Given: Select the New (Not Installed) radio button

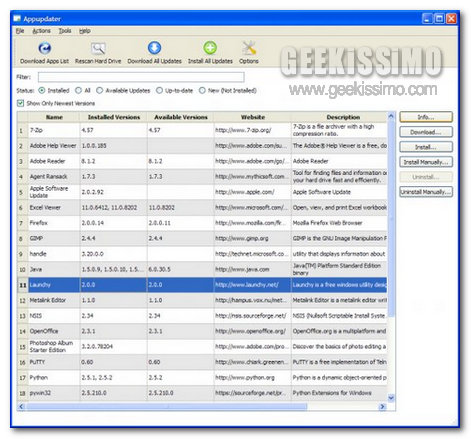Looking at the screenshot, I should click(202, 90).
